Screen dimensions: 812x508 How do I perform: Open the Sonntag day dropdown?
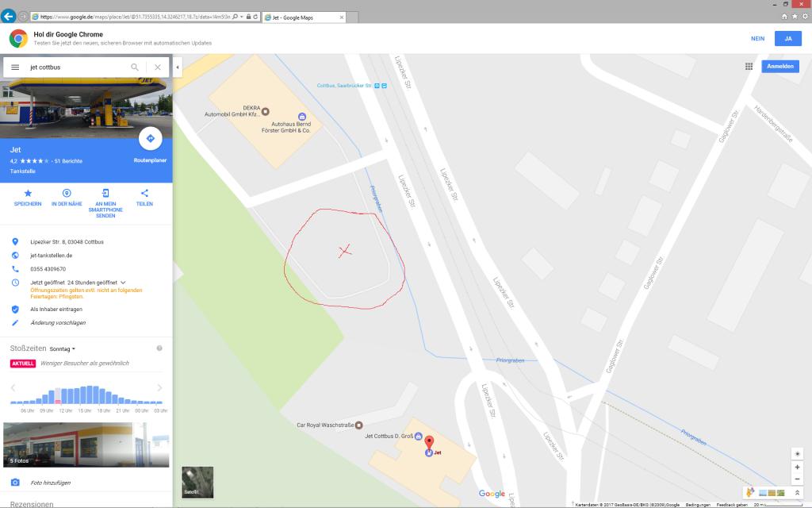pos(63,348)
